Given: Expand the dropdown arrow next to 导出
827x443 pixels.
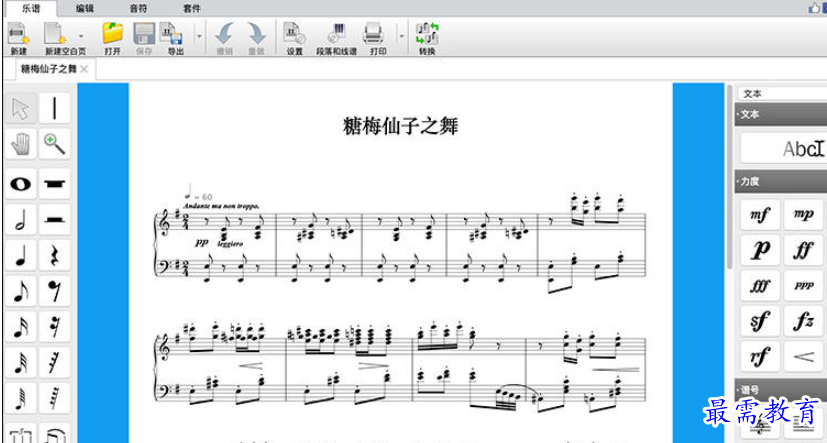Looking at the screenshot, I should coord(199,36).
